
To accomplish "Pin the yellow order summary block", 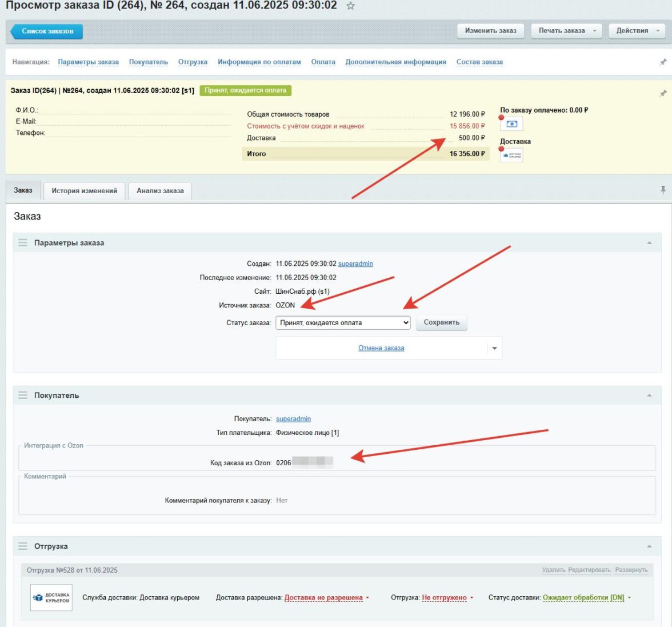I will click(663, 93).
